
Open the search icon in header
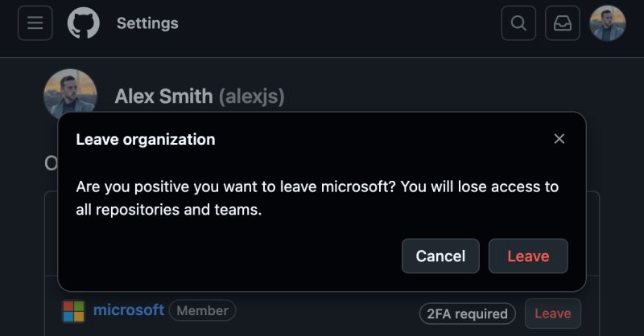(x=518, y=23)
